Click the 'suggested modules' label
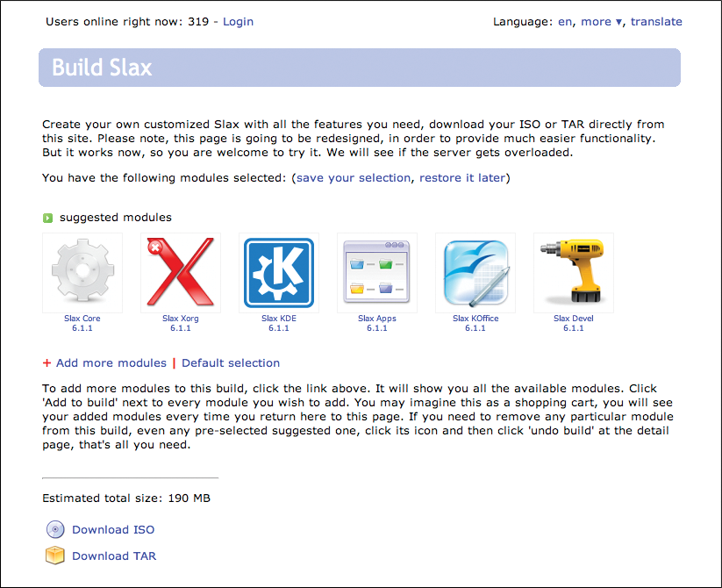 pos(116,218)
